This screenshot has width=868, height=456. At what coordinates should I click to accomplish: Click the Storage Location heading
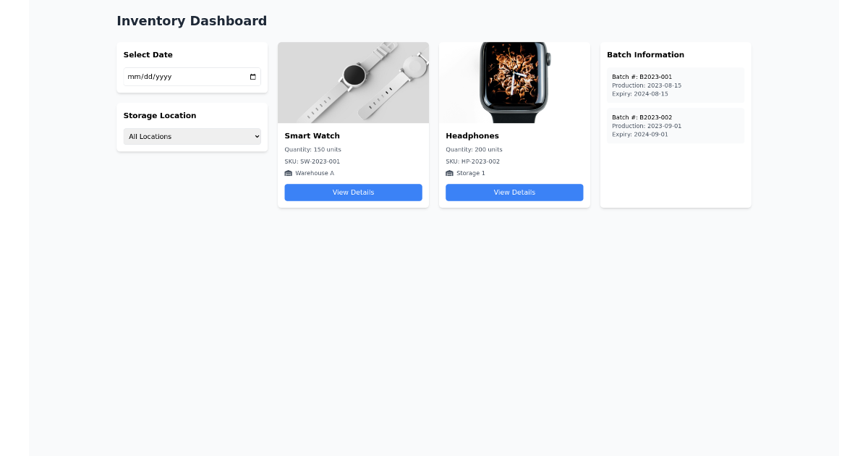[x=159, y=115]
